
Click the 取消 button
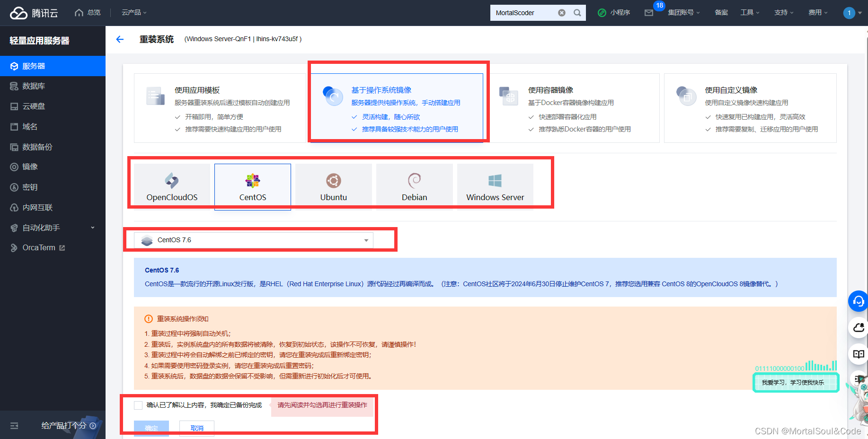pyautogui.click(x=197, y=428)
